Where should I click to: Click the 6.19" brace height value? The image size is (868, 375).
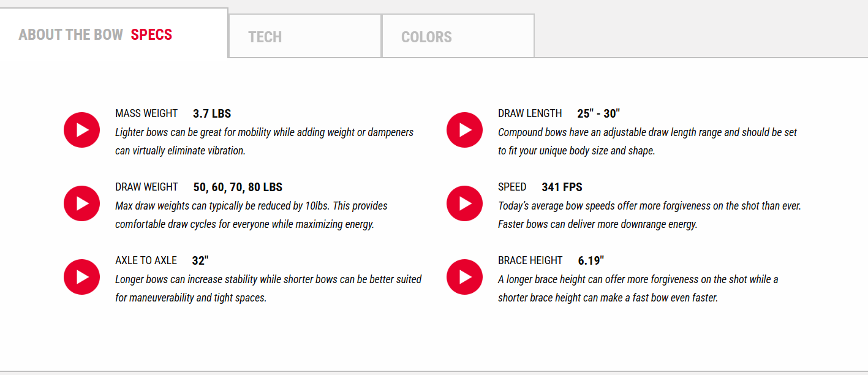(591, 260)
